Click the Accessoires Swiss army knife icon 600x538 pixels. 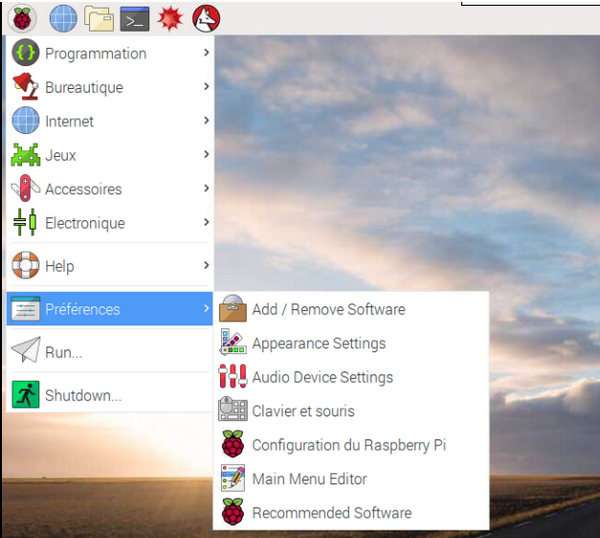click(x=26, y=188)
